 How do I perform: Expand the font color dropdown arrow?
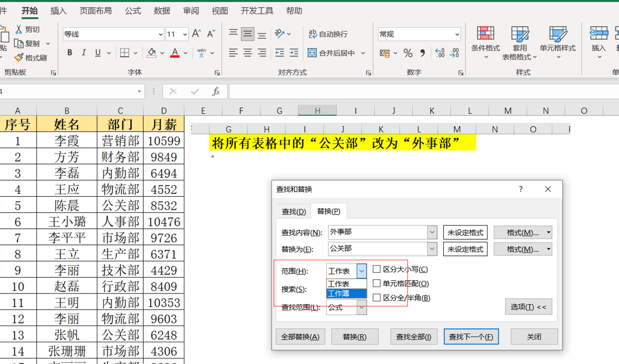(185, 53)
